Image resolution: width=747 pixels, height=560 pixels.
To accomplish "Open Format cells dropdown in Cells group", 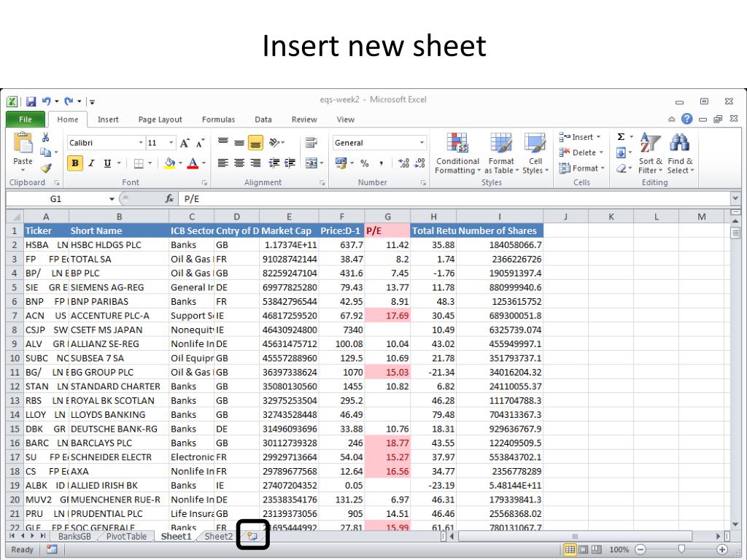I will [581, 168].
